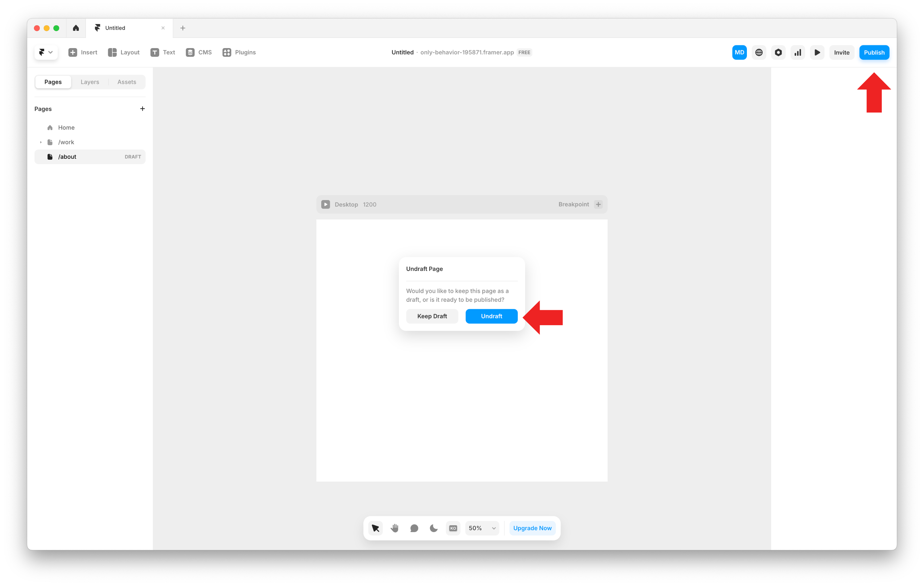Screen dimensions: 924x586
Task: Open the CMS database icon
Action: point(190,53)
